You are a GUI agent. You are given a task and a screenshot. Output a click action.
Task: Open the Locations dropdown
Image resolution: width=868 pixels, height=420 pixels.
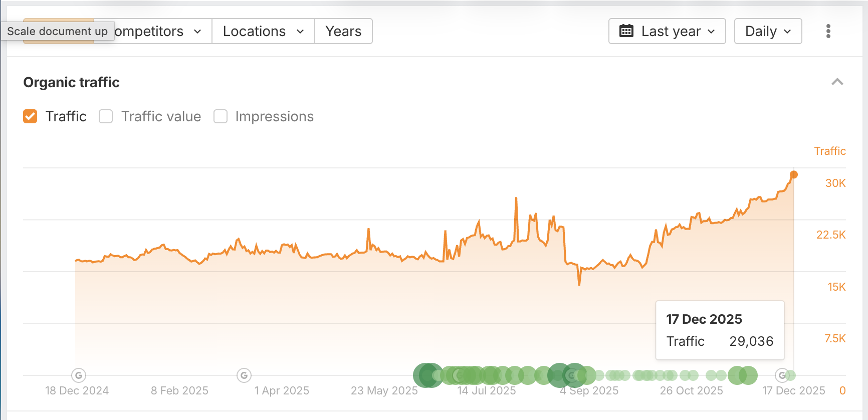(x=263, y=31)
